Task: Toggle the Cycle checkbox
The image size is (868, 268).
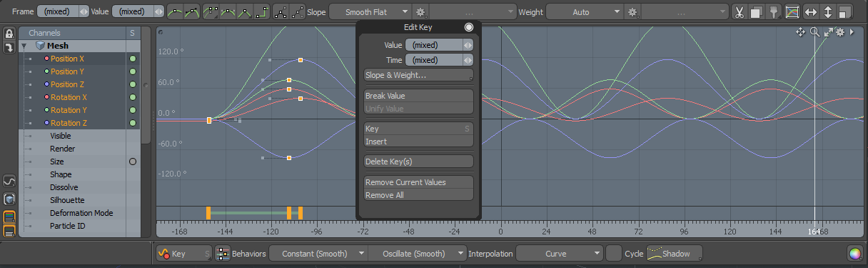Action: click(x=612, y=254)
